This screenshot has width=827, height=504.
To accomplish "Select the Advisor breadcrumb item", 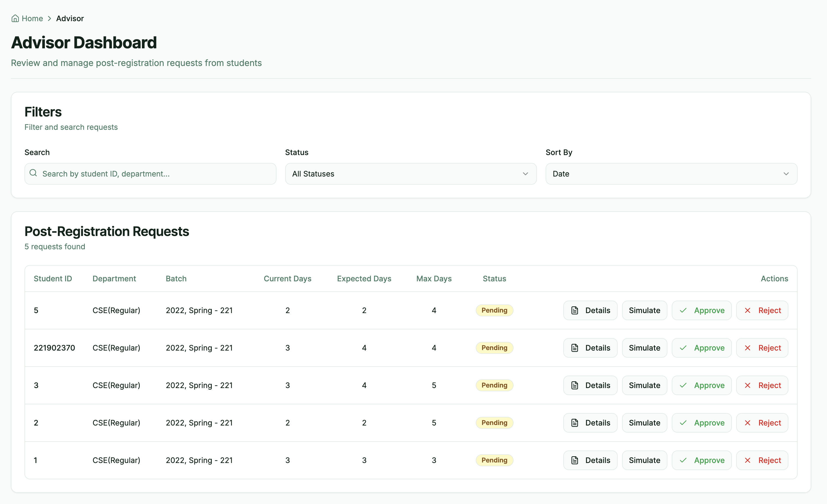I will tap(70, 18).
